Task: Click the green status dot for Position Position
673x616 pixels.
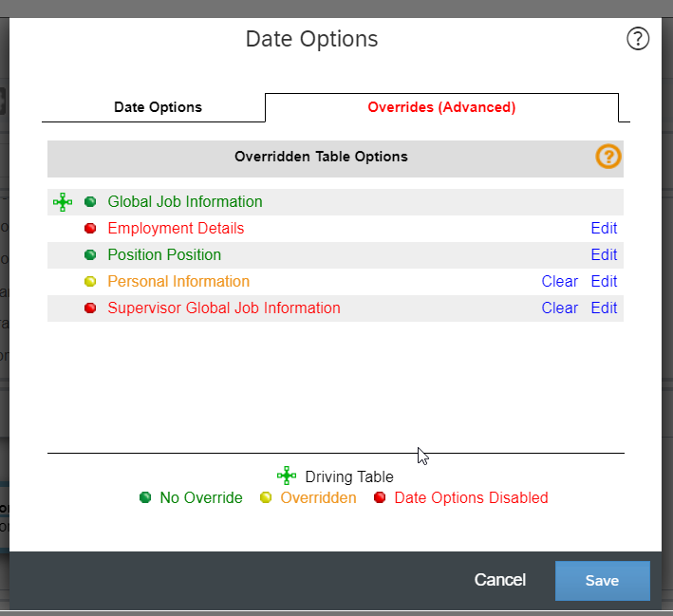Action: (x=90, y=255)
